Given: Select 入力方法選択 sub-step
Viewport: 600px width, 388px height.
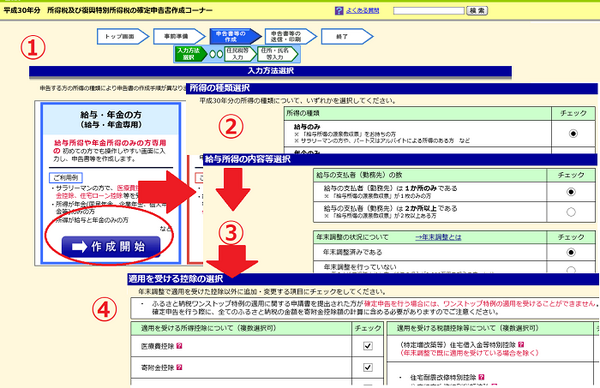Looking at the screenshot, I should [191, 54].
